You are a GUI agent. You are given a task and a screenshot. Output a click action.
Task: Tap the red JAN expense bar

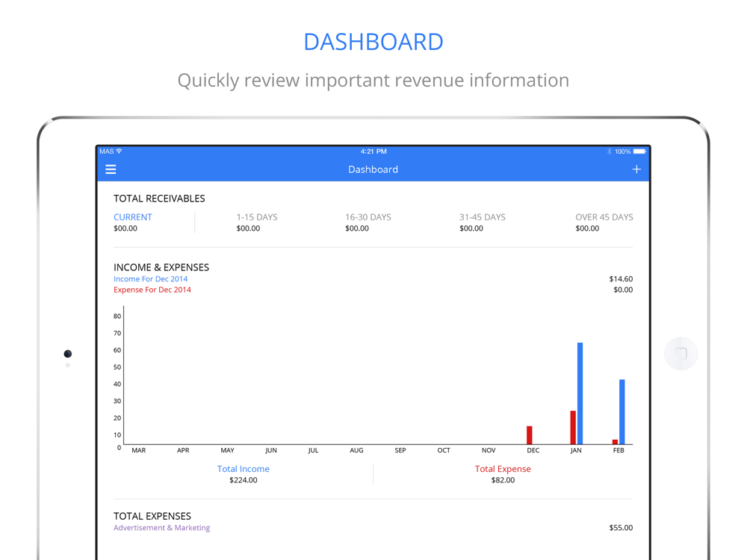click(573, 428)
